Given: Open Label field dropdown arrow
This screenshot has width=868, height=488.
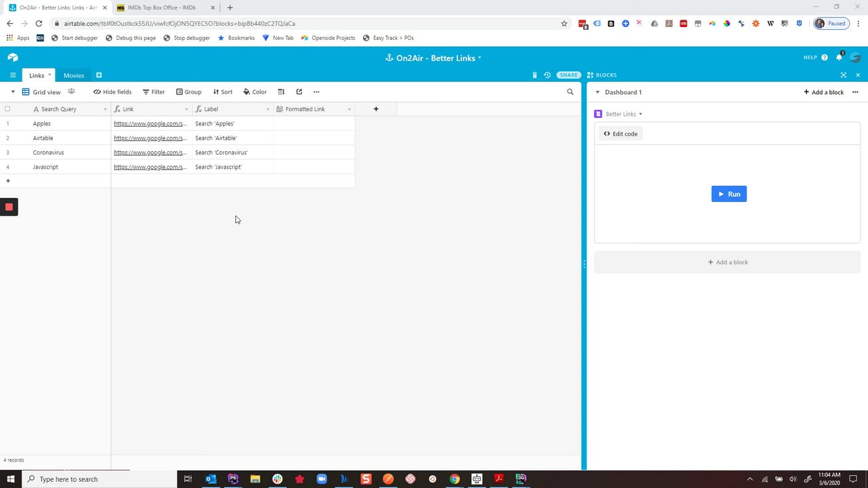Looking at the screenshot, I should click(268, 109).
